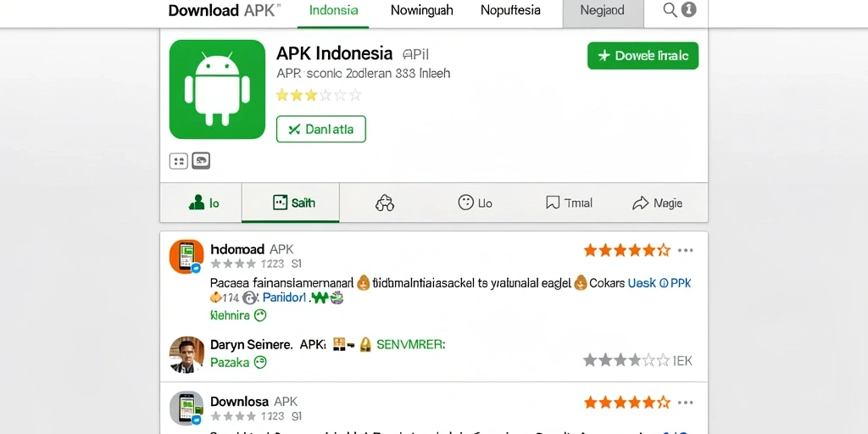
Task: Open the smiley face 'Lio' tab
Action: click(x=475, y=203)
